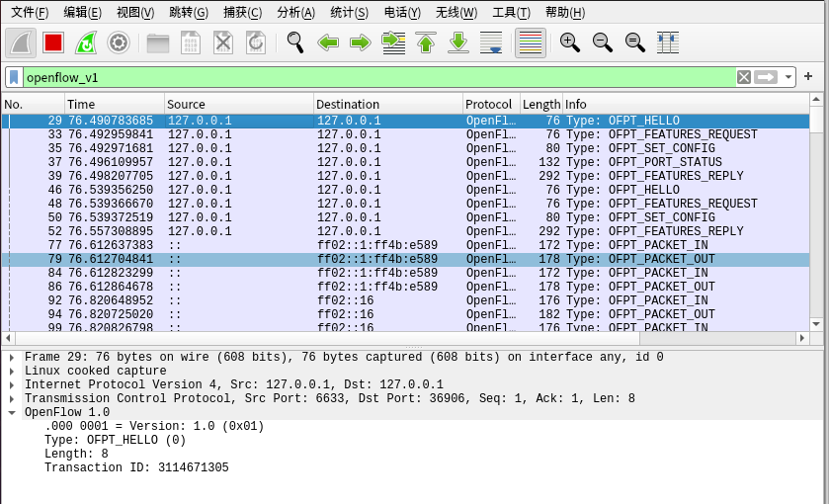829x504 pixels.
Task: Reset text zoom to normal size
Action: 635,42
